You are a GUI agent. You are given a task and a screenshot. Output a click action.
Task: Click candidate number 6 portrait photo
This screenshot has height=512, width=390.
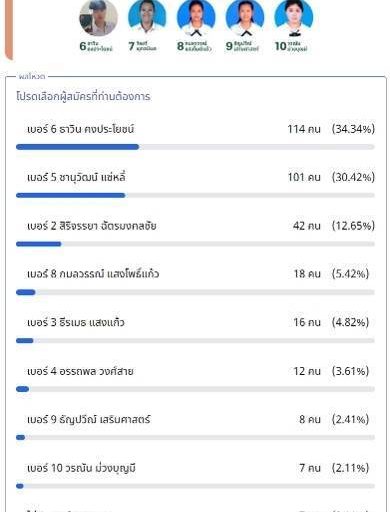[x=98, y=18]
